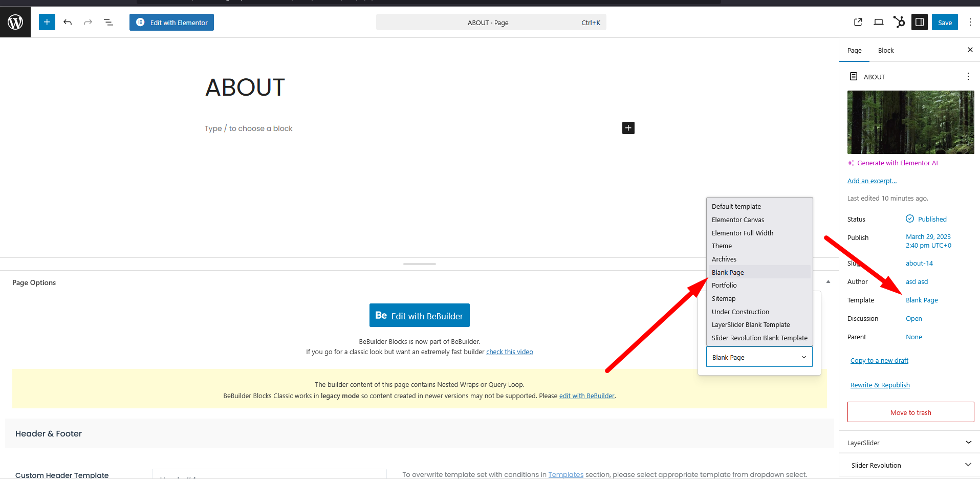This screenshot has width=980, height=481.
Task: Undo the last change
Action: tap(68, 22)
